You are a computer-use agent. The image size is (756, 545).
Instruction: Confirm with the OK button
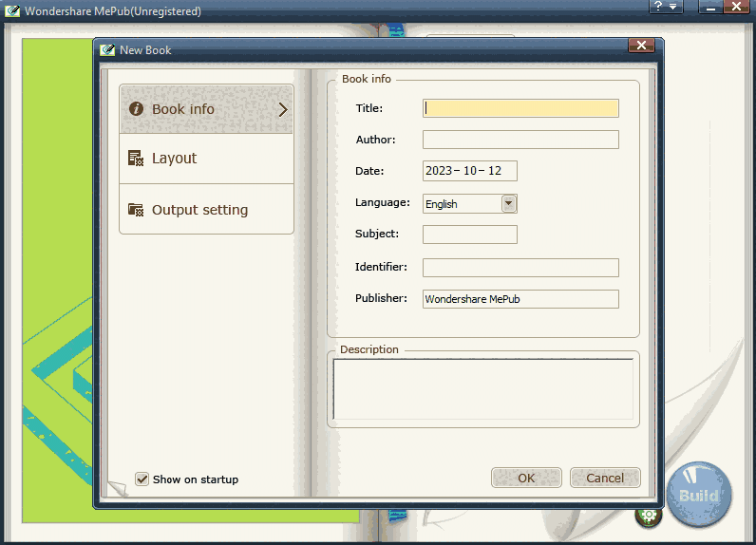click(x=526, y=478)
